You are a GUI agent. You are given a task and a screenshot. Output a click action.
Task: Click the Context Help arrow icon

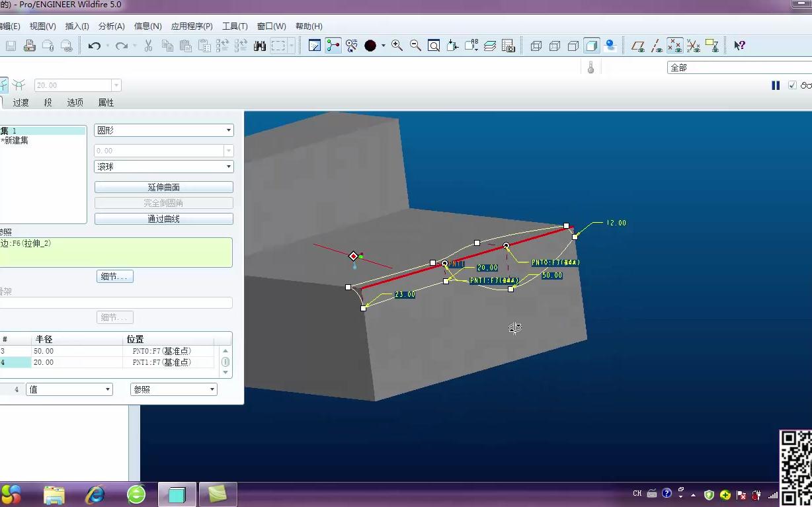[x=739, y=46]
